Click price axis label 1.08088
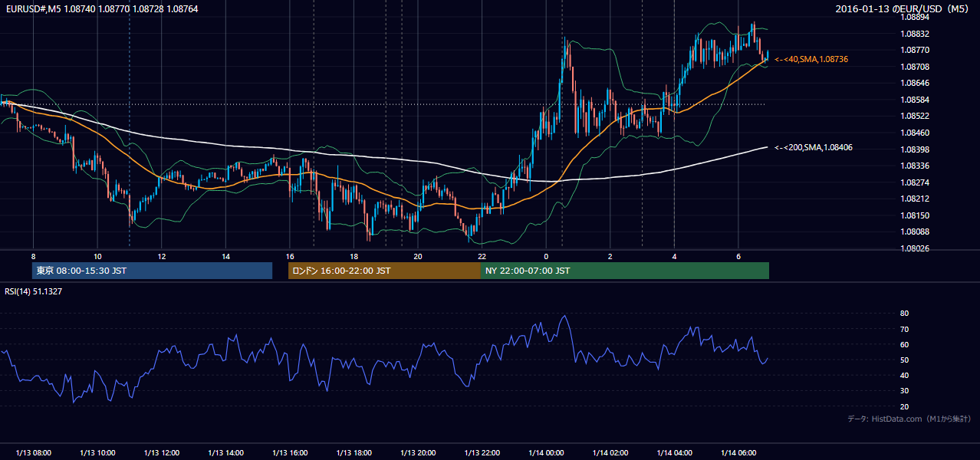 [914, 232]
